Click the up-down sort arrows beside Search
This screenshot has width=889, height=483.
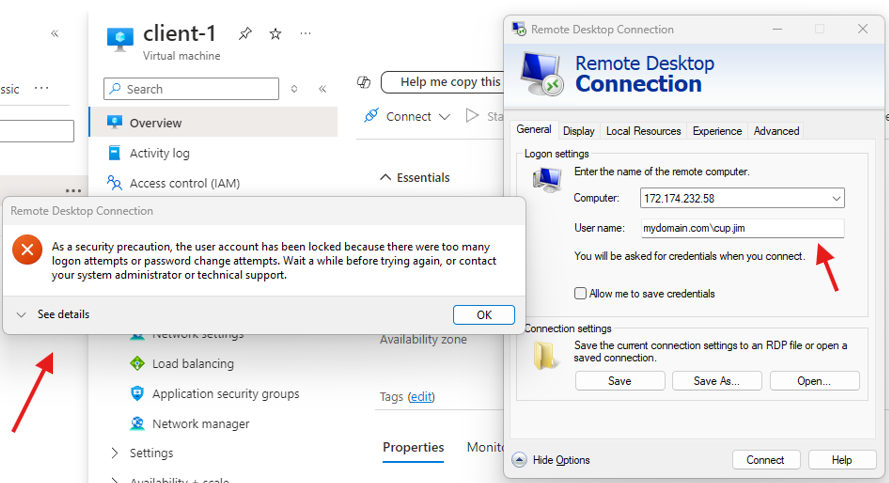(x=294, y=88)
